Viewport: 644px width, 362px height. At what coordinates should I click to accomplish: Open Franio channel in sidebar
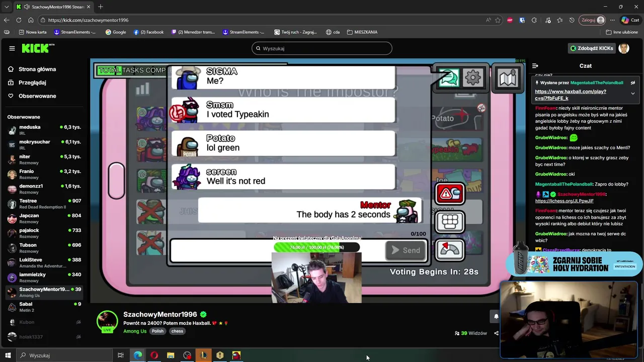click(x=44, y=174)
